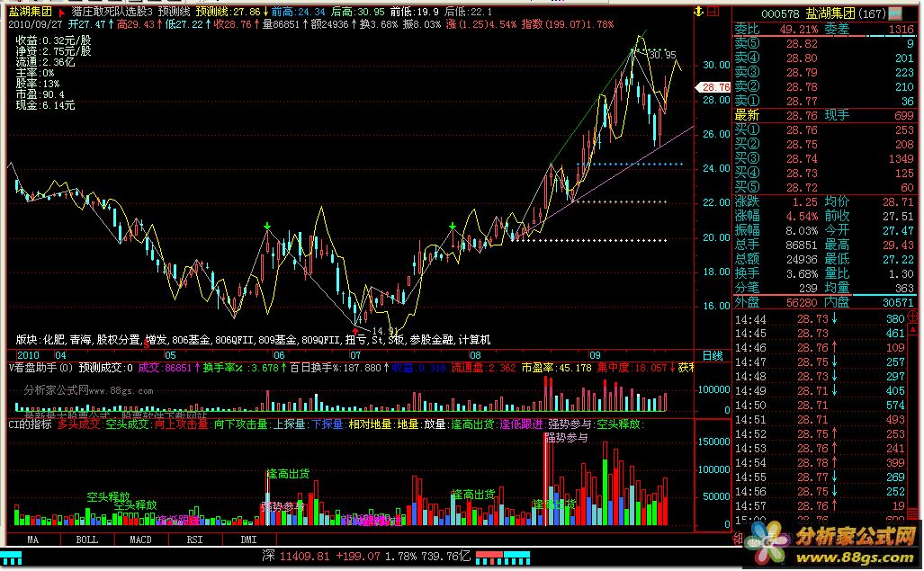
Task: Click the 30.95 high price label on the chart
Action: click(662, 56)
